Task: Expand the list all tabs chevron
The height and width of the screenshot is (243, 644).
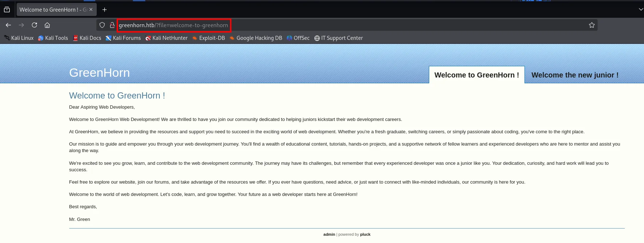Action: tap(641, 9)
